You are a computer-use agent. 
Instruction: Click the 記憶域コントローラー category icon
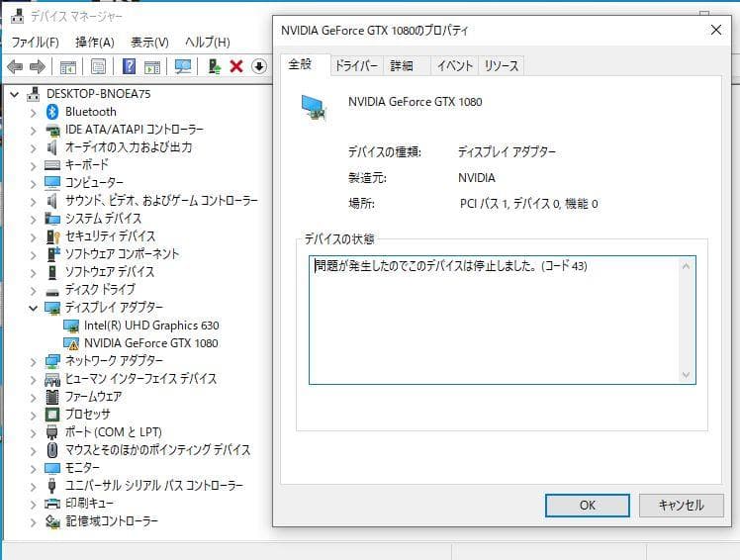coord(52,521)
